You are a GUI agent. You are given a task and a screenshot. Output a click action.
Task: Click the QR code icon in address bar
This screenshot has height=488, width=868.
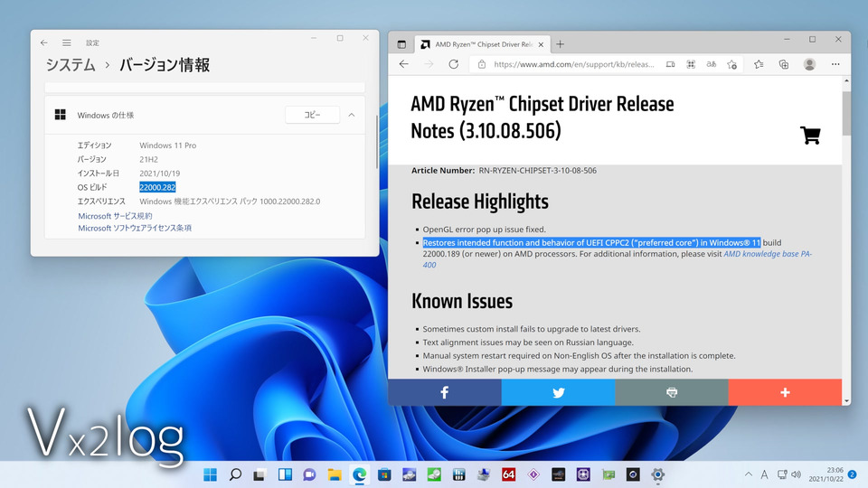pyautogui.click(x=691, y=64)
